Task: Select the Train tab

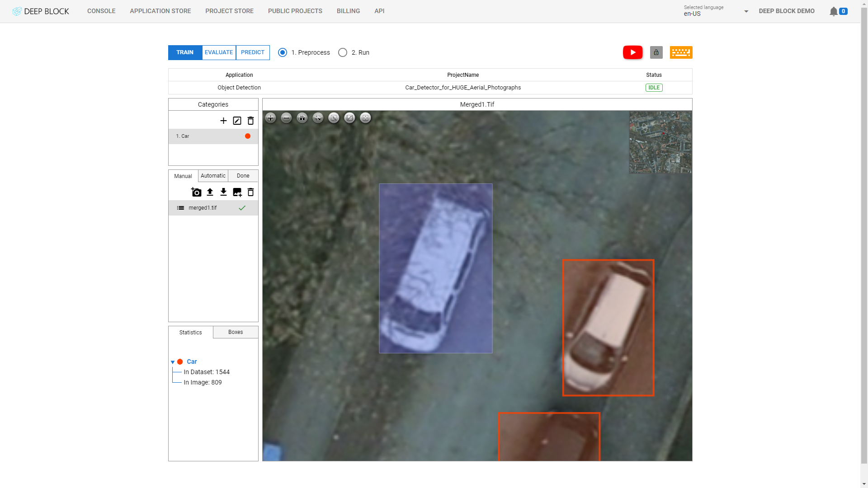Action: coord(185,52)
